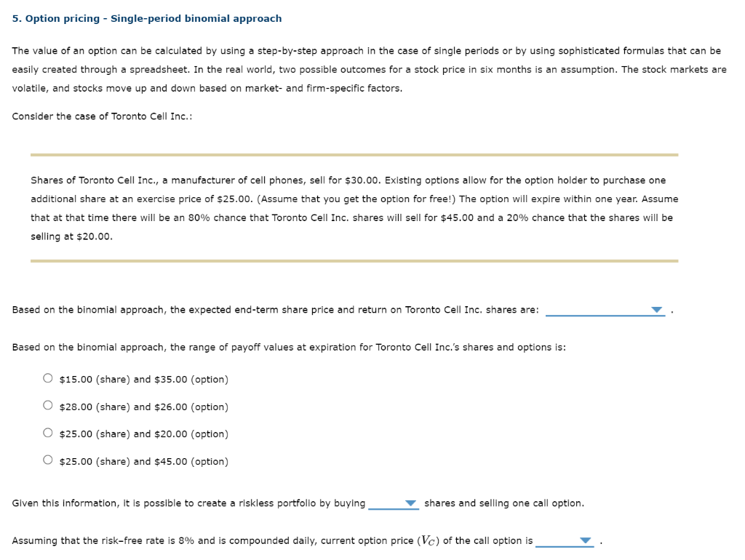Screen dimensions: 745x560
Task: Click the Toronto Cell Inc. case description box
Action: coord(354,207)
